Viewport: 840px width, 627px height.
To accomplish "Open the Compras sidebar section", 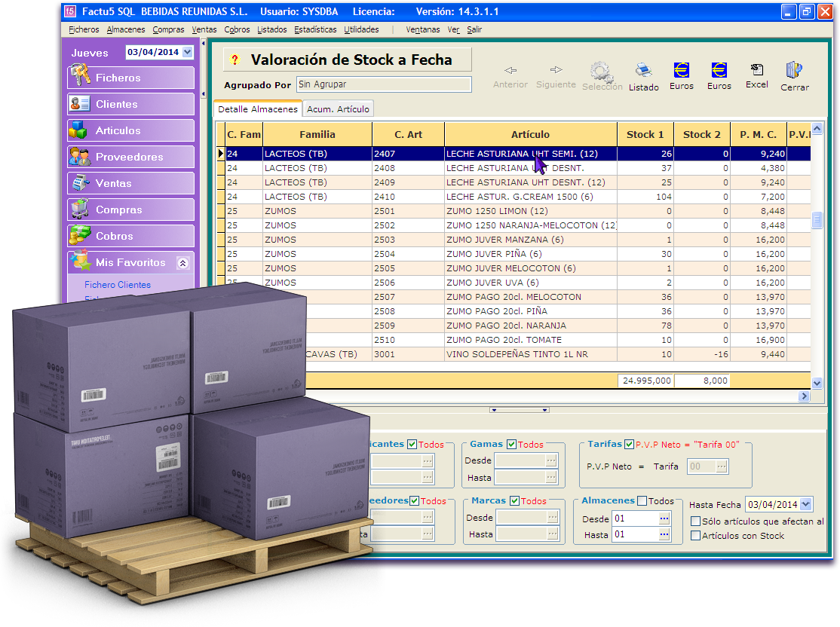I will (131, 210).
